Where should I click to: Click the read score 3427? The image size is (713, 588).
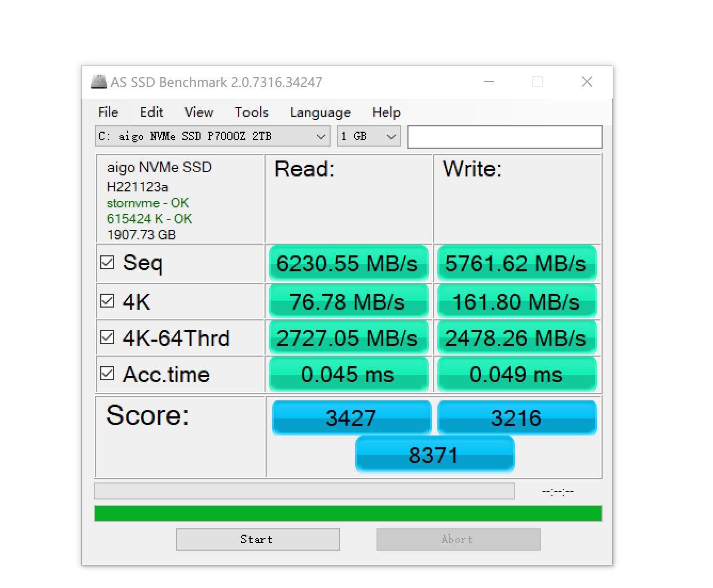click(x=351, y=417)
